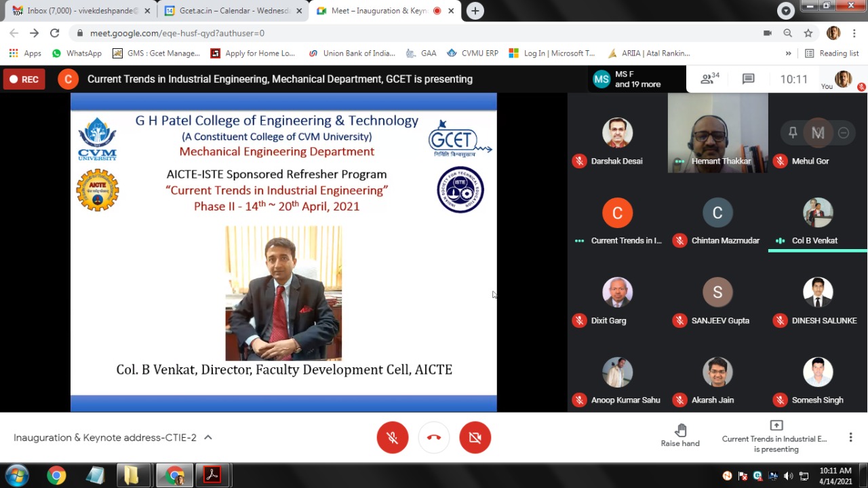
Task: Click the REC recording indicator
Action: coord(24,79)
